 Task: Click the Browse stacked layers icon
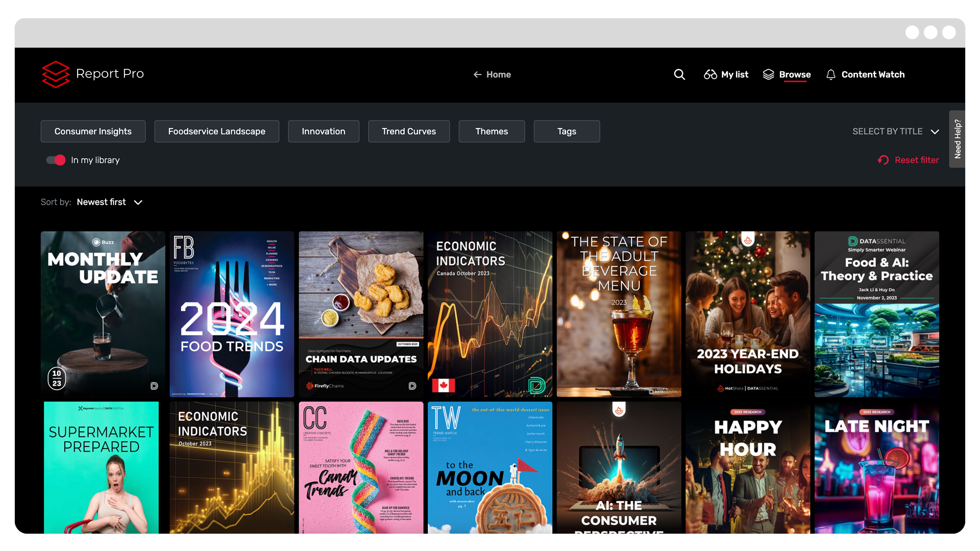[768, 74]
